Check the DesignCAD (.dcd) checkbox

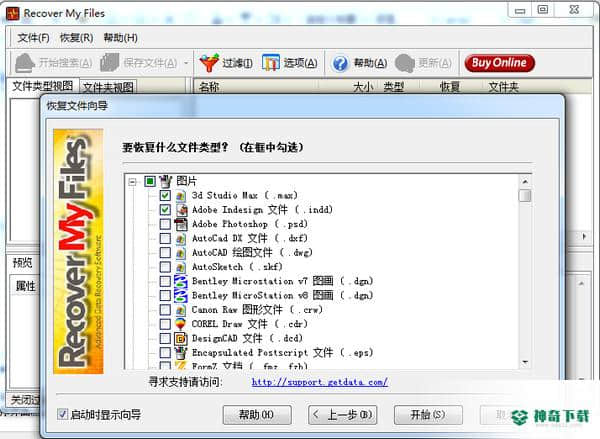pos(165,338)
